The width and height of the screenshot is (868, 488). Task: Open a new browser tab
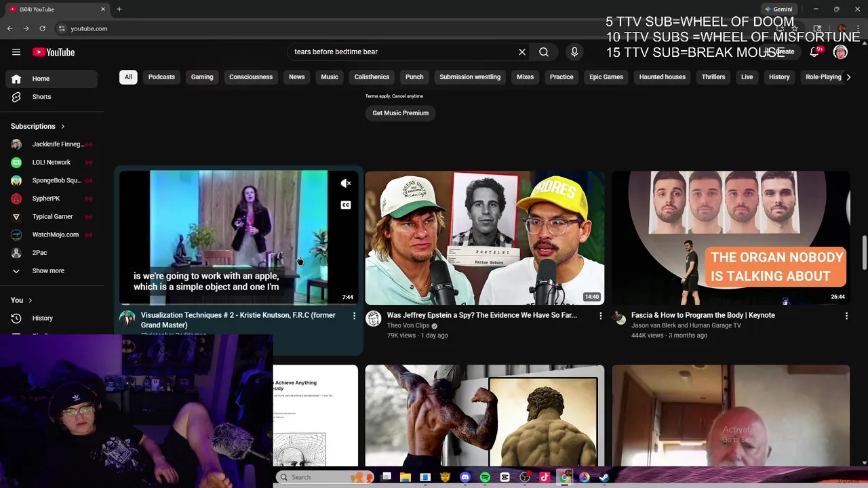[119, 9]
